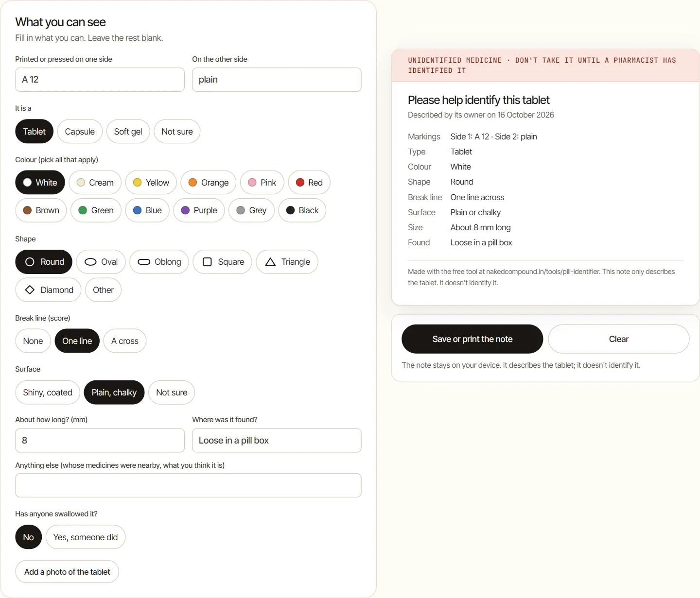The image size is (700, 598).
Task: Select the Blue colour chip
Action: 147,210
